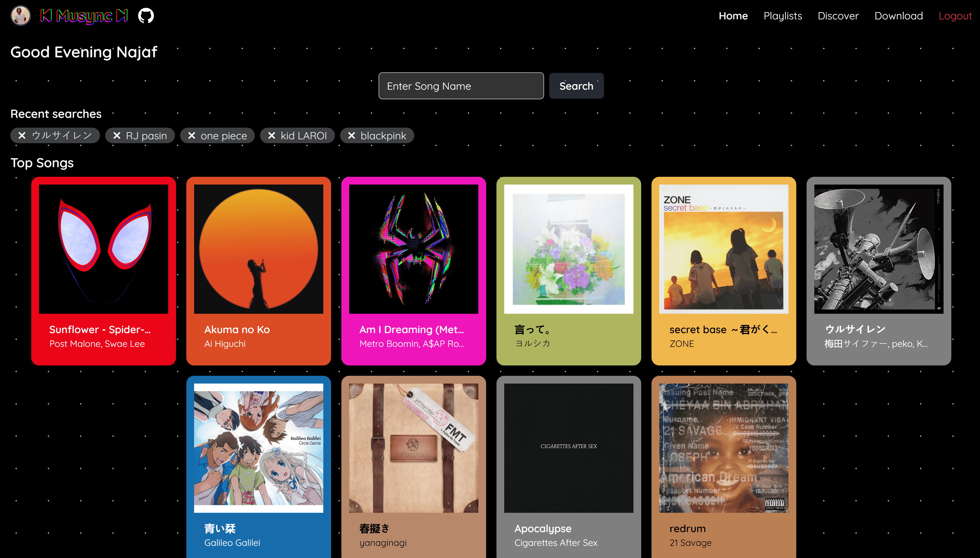The height and width of the screenshot is (558, 980).
Task: Click the 21 Savage artist name
Action: pos(690,543)
